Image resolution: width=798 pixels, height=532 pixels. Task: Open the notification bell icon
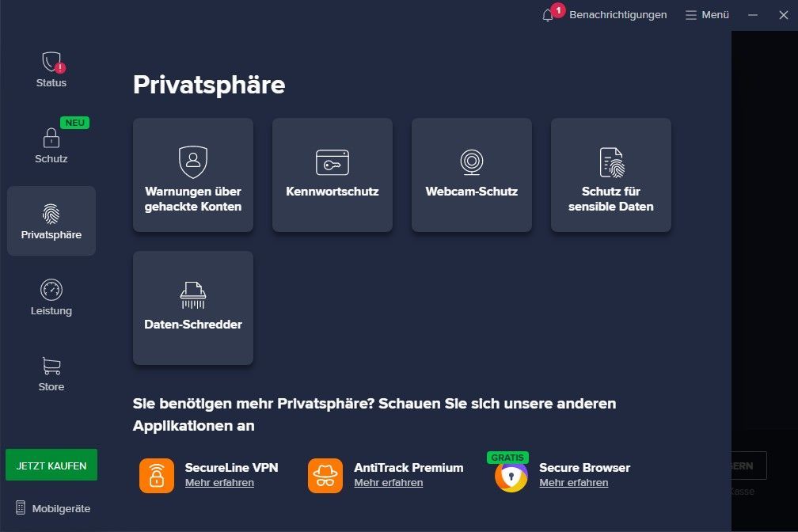(x=548, y=15)
